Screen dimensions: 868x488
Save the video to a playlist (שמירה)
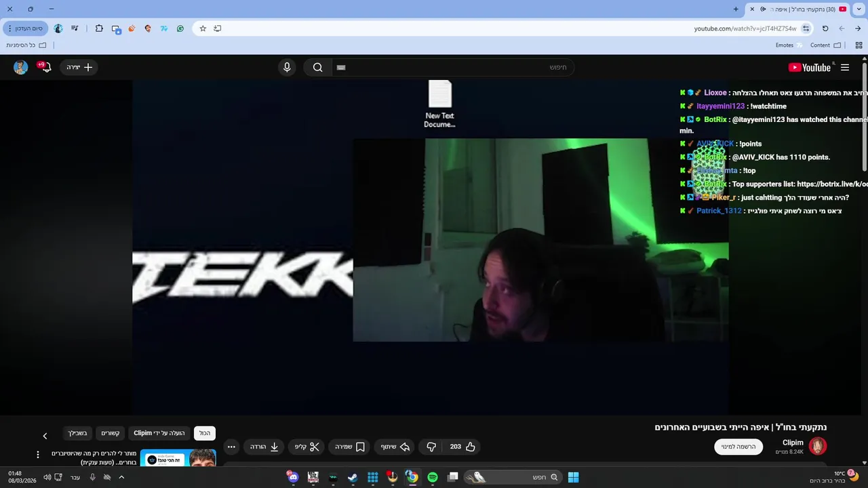350,447
